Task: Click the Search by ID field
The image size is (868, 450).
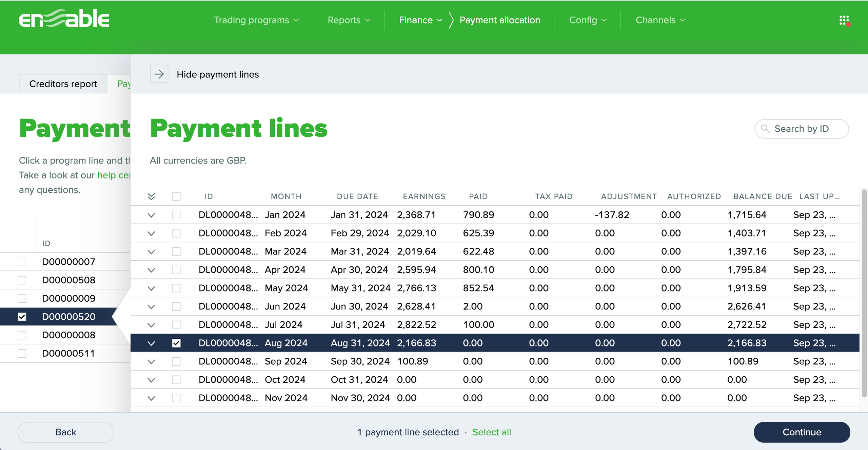Action: click(802, 129)
